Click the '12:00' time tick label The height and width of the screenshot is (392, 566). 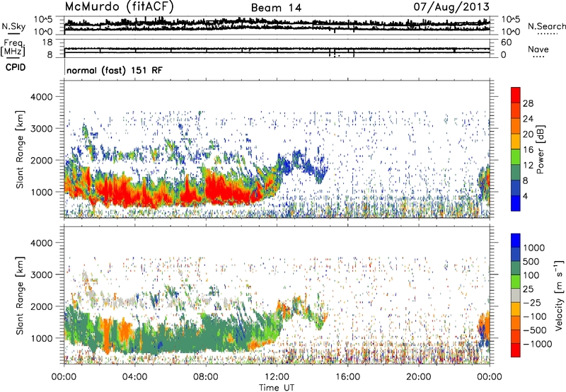tap(277, 377)
